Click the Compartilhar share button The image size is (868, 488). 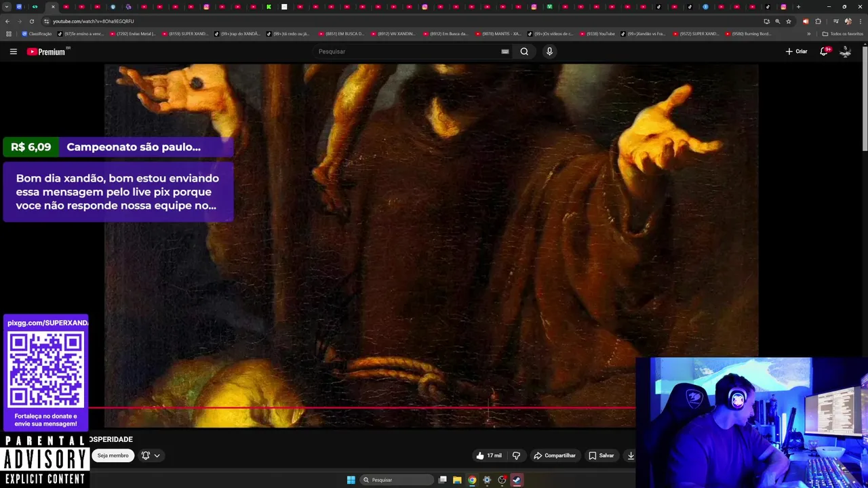tap(555, 455)
